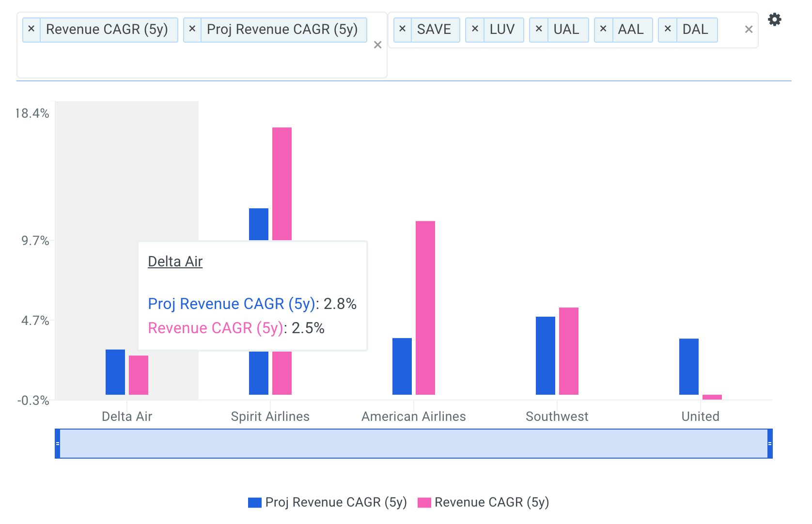Remove the DAL ticker tag

pyautogui.click(x=668, y=30)
